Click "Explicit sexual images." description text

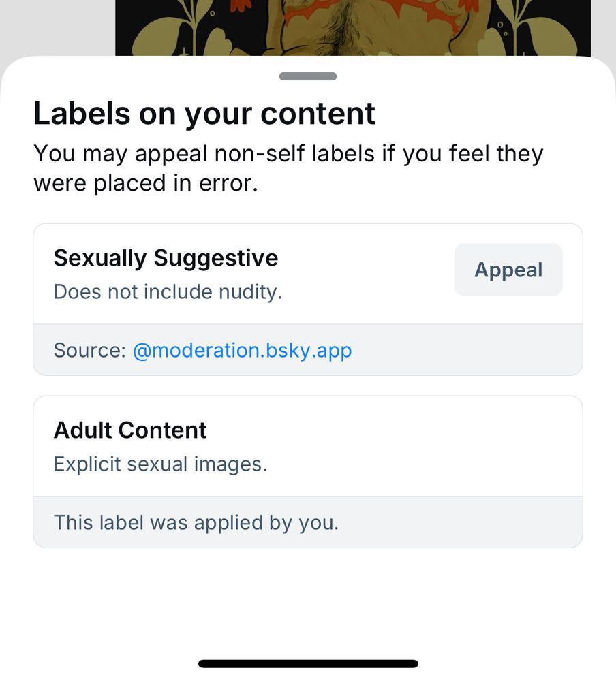pos(160,464)
